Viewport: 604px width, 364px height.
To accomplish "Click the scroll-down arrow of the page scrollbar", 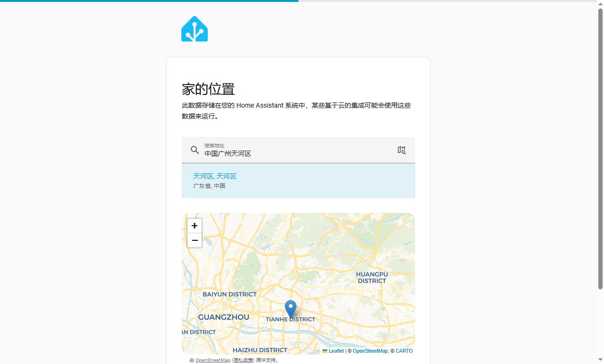I will 600,360.
